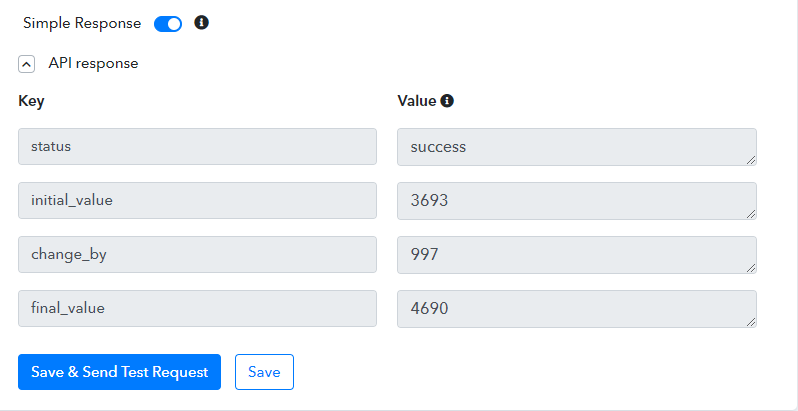
Task: Click the 4690 value field
Action: click(x=577, y=309)
